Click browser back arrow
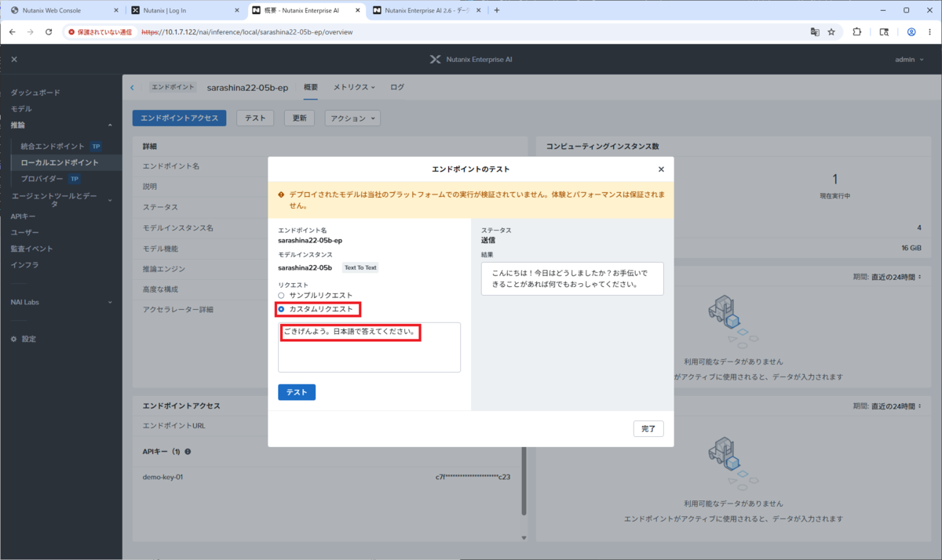 coord(12,32)
